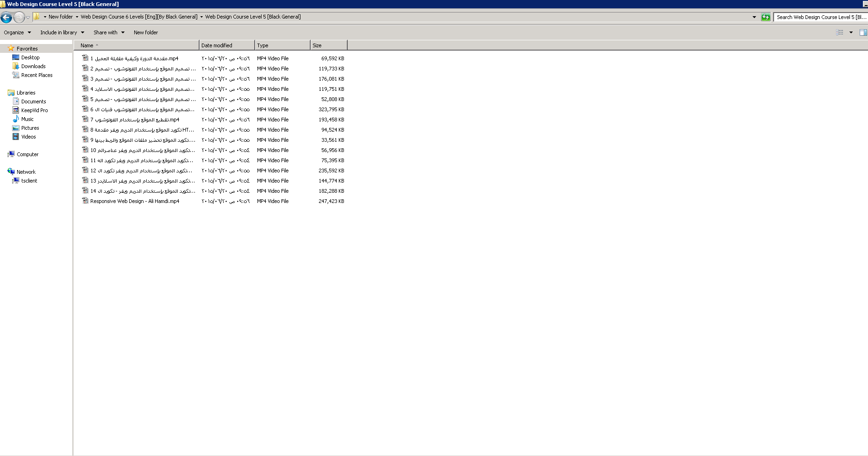Click the Computer icon in sidebar

[x=11, y=154]
